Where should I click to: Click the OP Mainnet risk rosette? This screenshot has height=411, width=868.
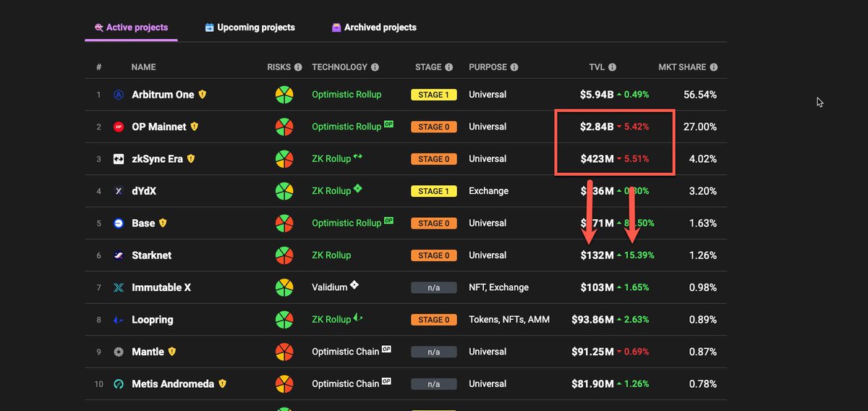[284, 127]
